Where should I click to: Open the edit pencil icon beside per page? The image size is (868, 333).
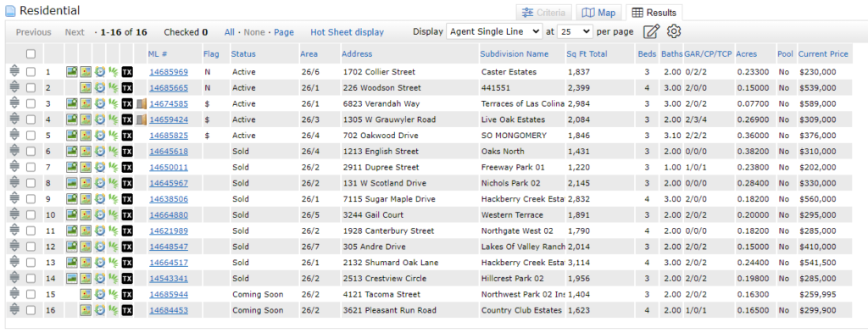652,31
